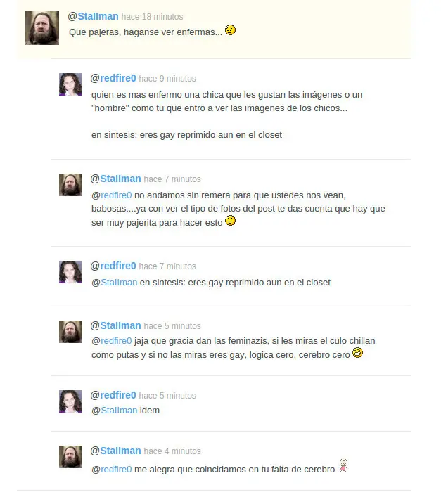The image size is (441, 504).
Task: Follow the @Stallman mention before "en sintesis" reply
Action: [115, 282]
